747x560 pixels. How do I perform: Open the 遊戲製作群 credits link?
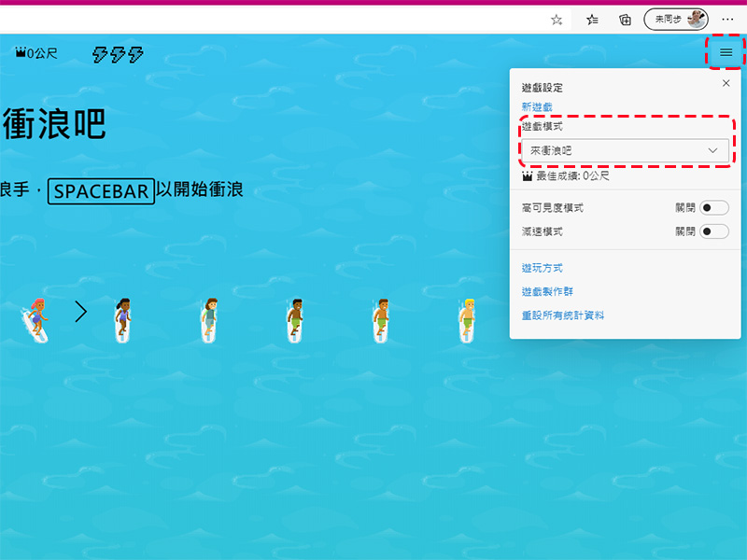coord(547,291)
